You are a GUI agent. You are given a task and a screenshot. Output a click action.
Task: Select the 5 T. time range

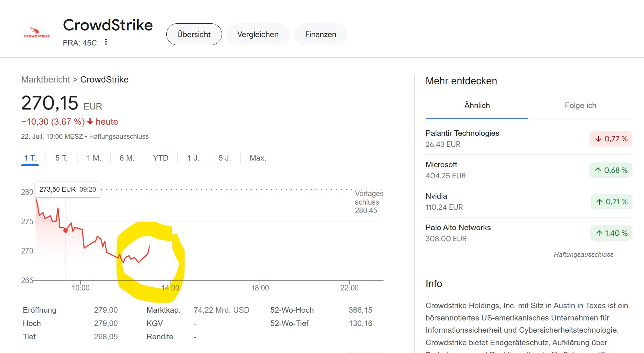tap(62, 158)
